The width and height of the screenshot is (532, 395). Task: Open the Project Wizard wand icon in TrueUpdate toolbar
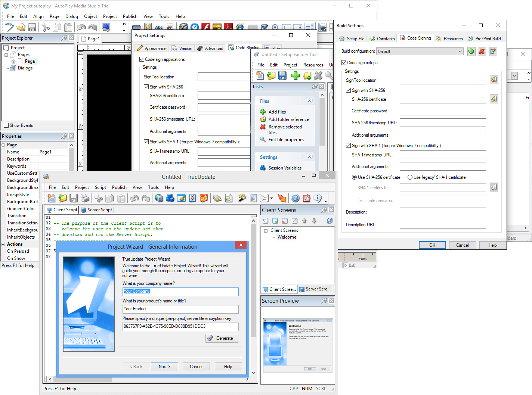click(242, 198)
